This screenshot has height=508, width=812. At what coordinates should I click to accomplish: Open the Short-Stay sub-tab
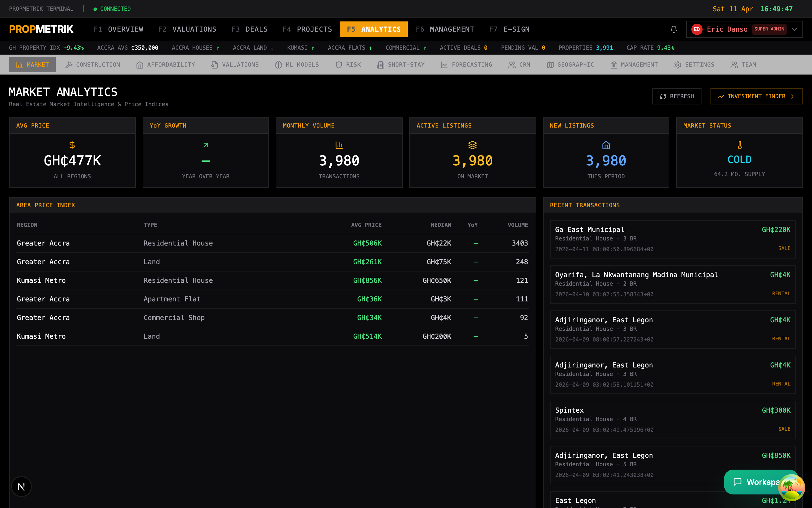tap(401, 65)
